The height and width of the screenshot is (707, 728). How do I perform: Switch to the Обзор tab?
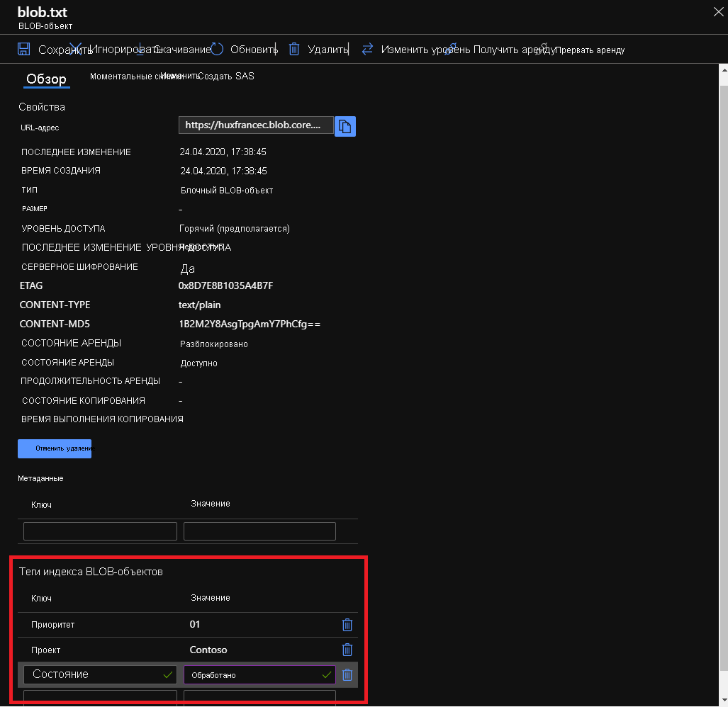pos(46,79)
